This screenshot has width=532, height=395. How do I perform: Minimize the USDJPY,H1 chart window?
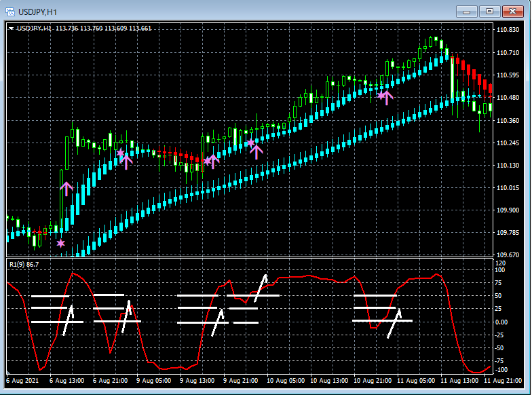tap(467, 12)
